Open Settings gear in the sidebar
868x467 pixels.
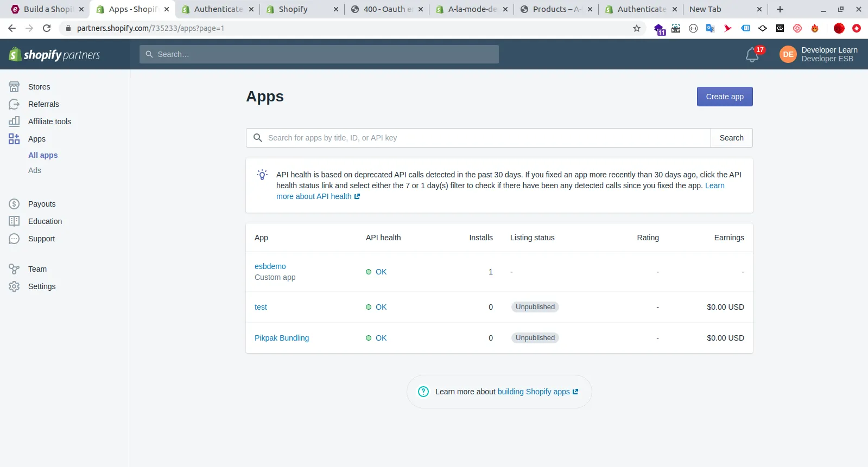point(14,286)
